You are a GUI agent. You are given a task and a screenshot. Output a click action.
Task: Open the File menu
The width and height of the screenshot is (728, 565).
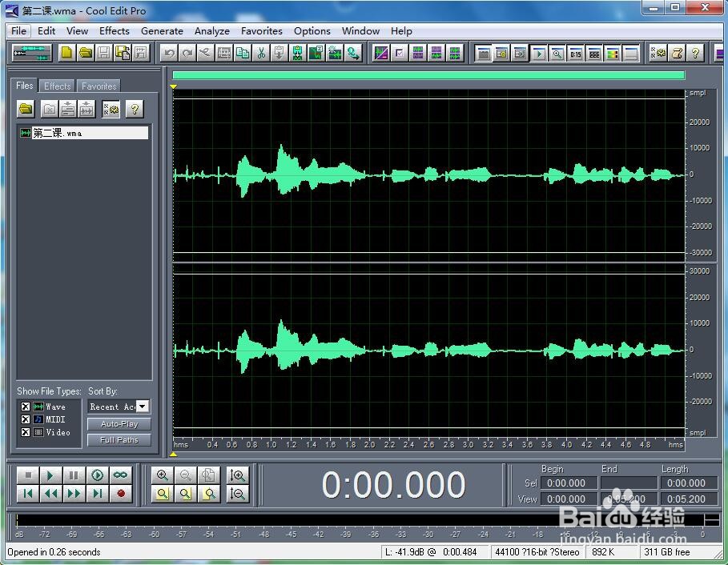coord(18,31)
